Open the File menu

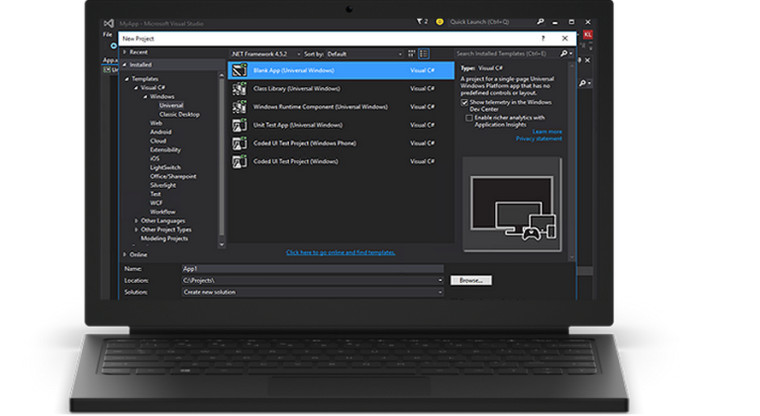point(108,34)
